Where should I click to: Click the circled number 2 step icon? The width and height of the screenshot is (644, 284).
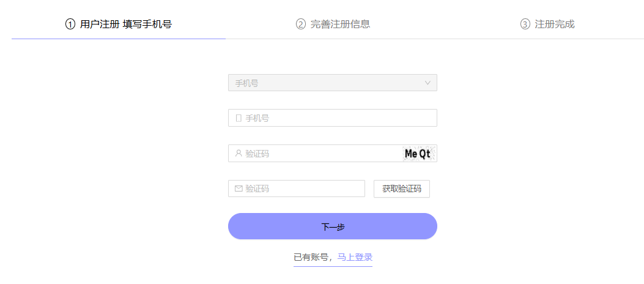click(x=301, y=24)
